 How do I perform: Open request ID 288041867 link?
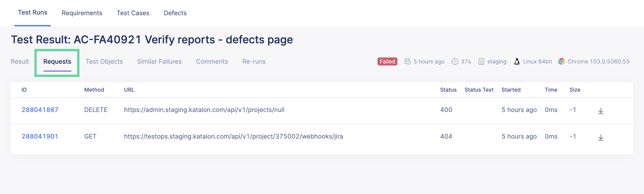(x=40, y=110)
